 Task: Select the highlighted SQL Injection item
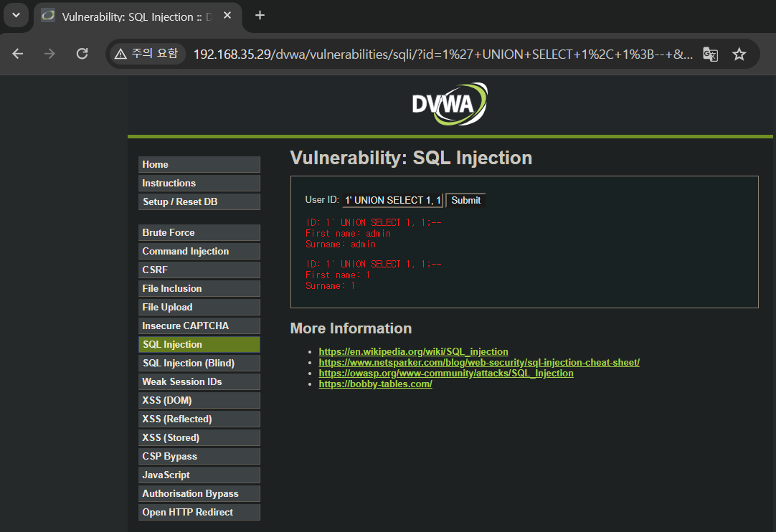199,344
